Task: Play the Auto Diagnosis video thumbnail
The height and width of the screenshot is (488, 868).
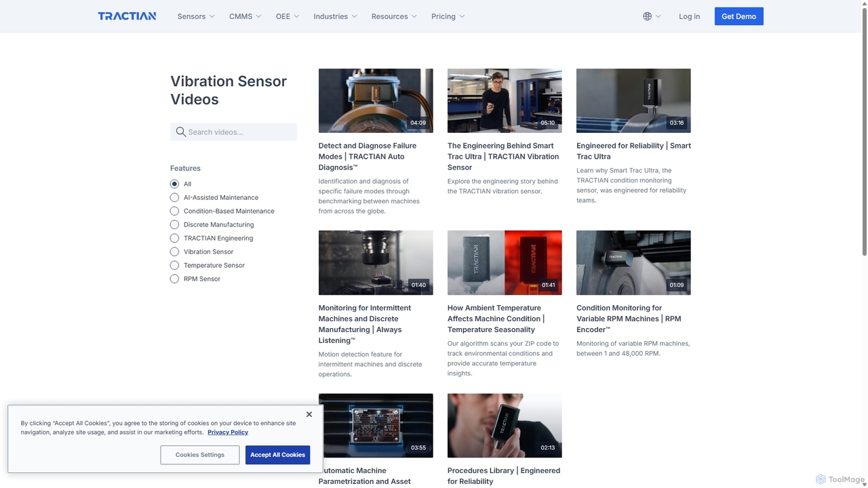Action: click(x=376, y=100)
